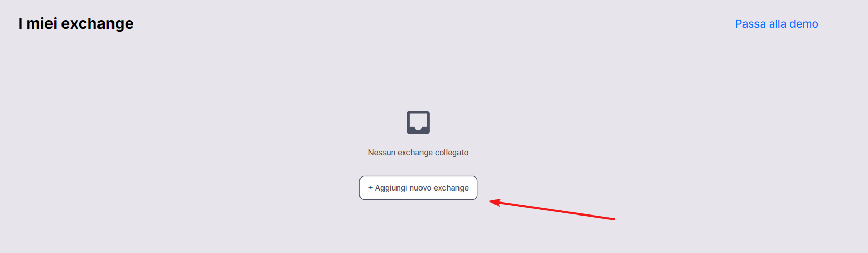Follow the blue 'Passa alla demo' link
The image size is (868, 253).
(x=776, y=24)
